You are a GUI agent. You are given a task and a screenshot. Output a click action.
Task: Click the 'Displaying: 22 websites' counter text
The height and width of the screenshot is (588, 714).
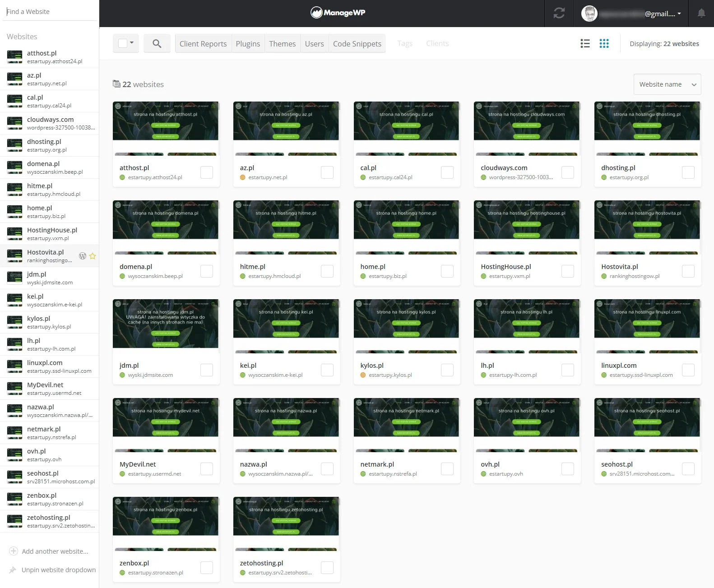point(664,44)
